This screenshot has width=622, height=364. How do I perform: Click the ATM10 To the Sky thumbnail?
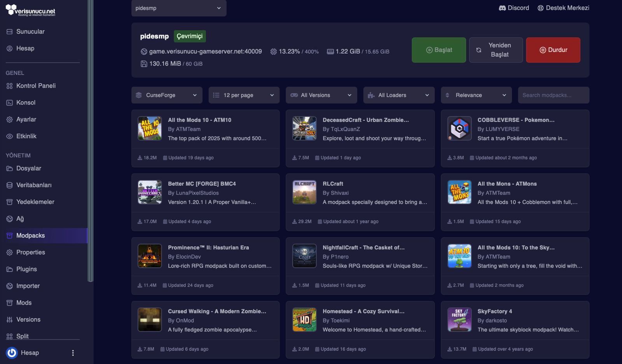click(460, 256)
